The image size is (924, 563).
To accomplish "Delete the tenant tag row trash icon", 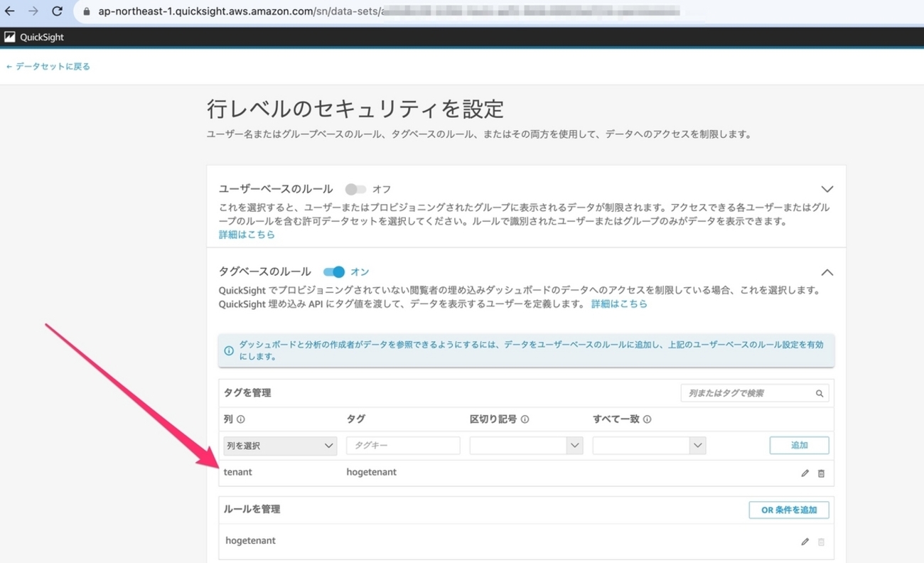I will coord(821,473).
